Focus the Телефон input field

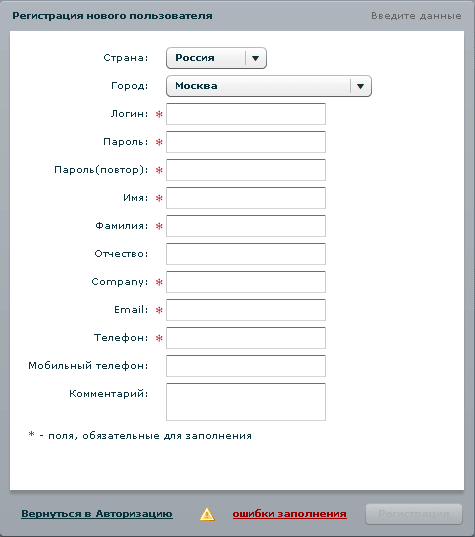tap(246, 338)
